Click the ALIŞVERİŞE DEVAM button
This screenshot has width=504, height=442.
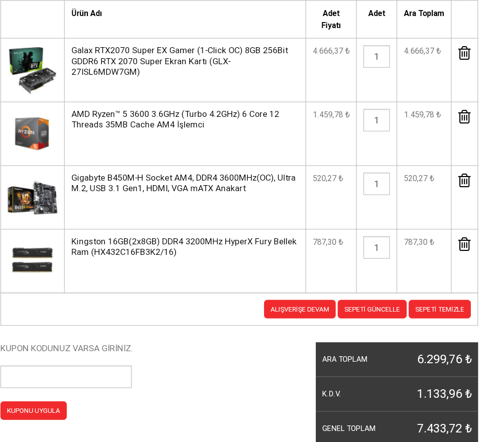tap(300, 310)
